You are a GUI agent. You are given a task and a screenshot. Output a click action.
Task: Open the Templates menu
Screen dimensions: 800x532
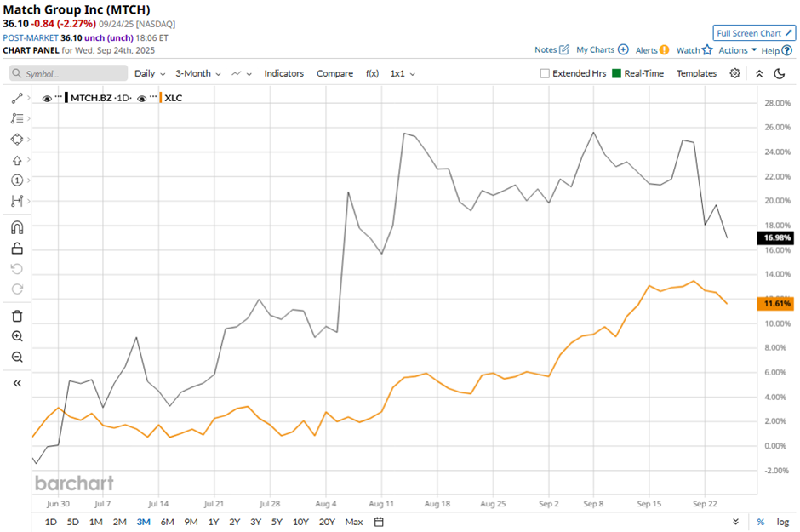tap(696, 73)
